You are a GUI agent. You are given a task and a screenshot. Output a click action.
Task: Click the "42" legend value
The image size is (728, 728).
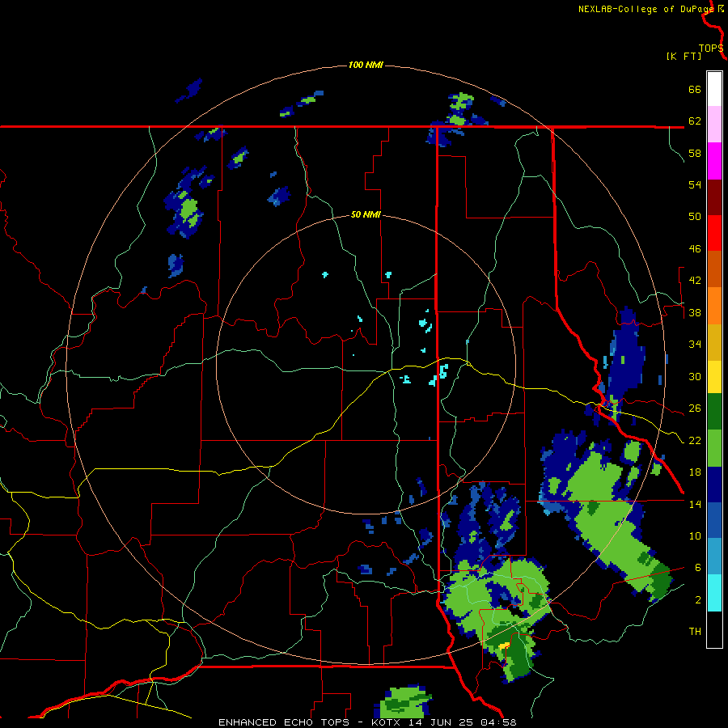[x=695, y=281]
